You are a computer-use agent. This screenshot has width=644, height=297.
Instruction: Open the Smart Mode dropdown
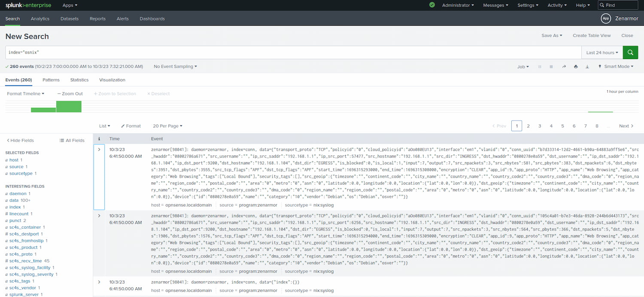[616, 67]
